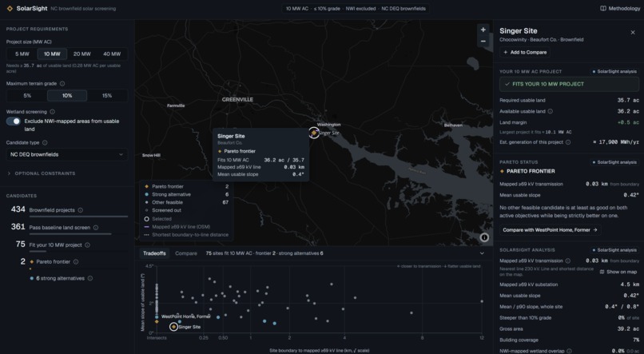The height and width of the screenshot is (354, 644).
Task: Click the '≈ 17,900 MWh/yr' generation value
Action: [616, 142]
